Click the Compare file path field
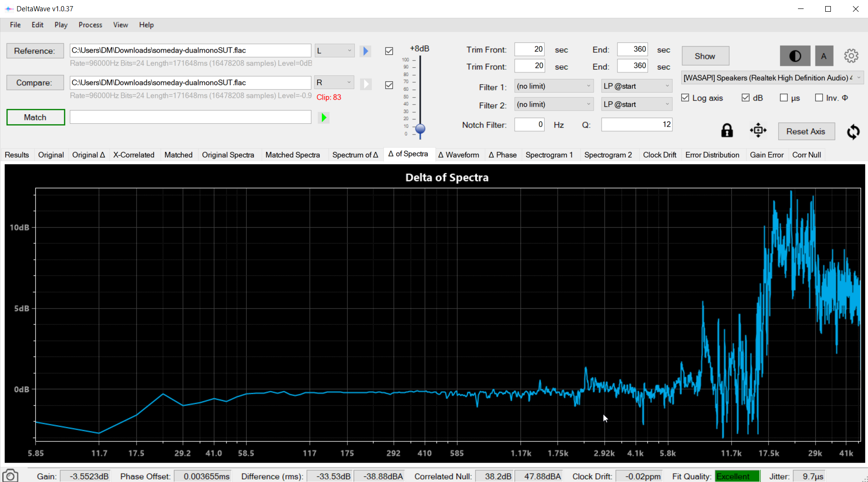Viewport: 868px width, 482px height. tap(190, 83)
